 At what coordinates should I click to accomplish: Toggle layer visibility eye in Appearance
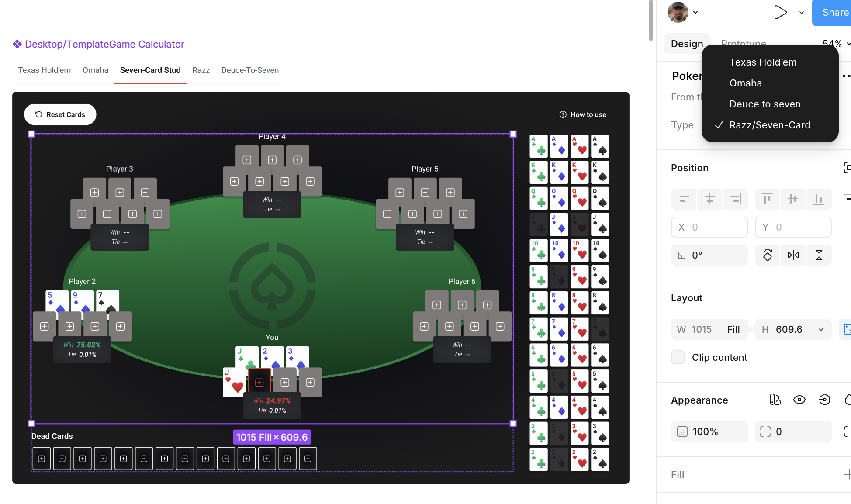(x=799, y=400)
